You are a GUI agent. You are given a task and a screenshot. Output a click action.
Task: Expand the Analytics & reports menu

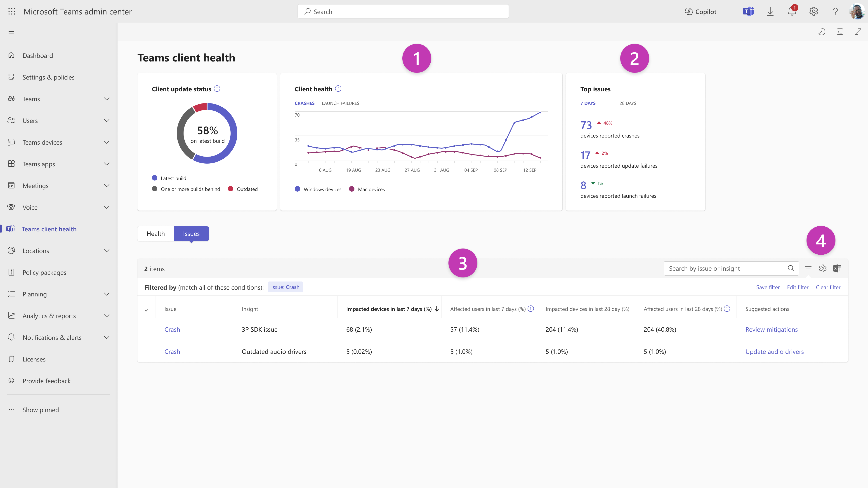106,316
